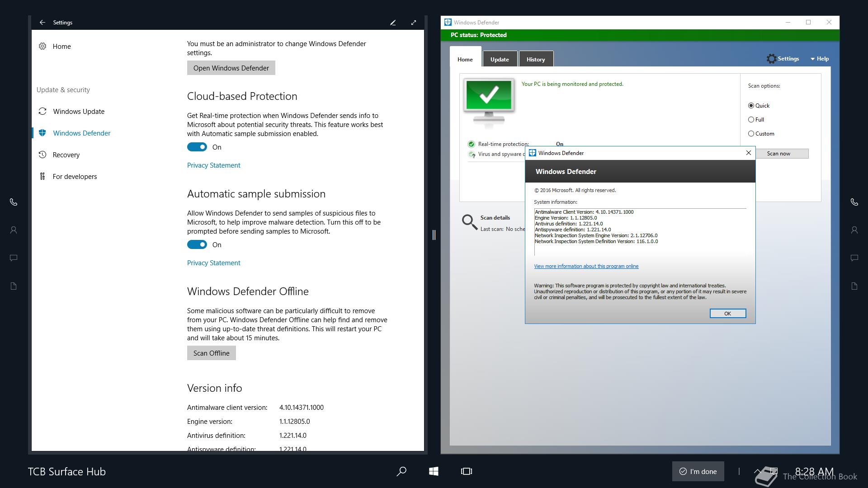This screenshot has width=868, height=488.
Task: Click the Scan details magnifier icon
Action: (x=469, y=222)
